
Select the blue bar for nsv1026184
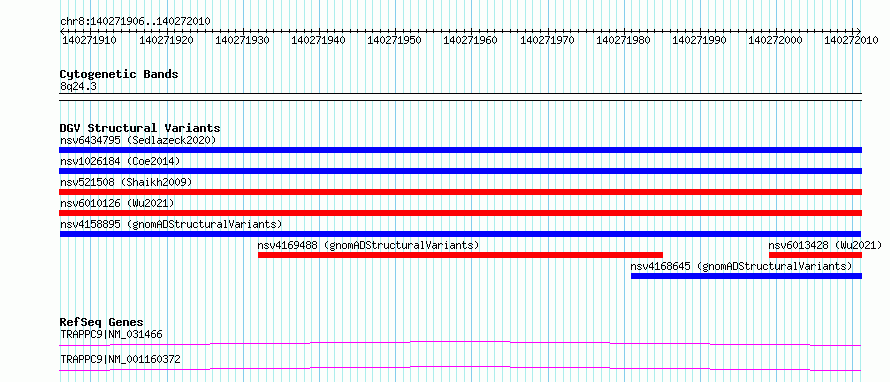click(x=460, y=171)
